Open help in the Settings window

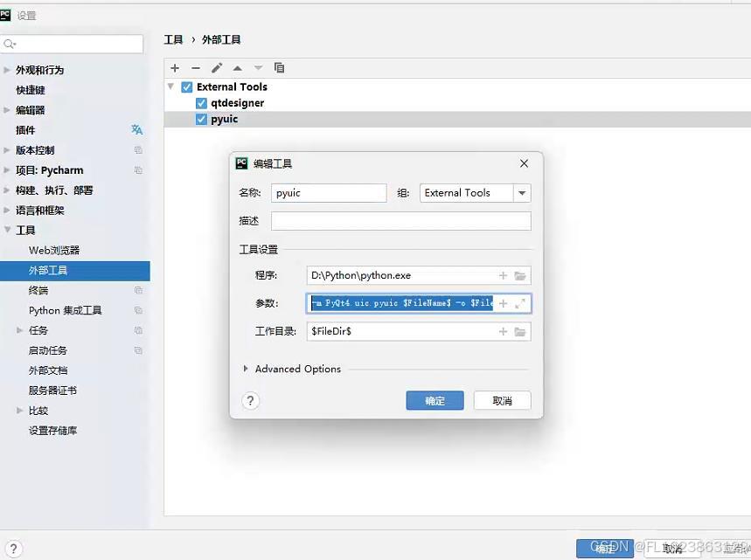[x=13, y=549]
